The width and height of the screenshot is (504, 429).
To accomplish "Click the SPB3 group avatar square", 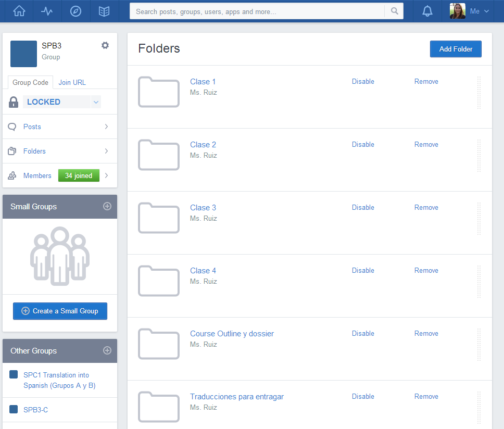I will 23,54.
